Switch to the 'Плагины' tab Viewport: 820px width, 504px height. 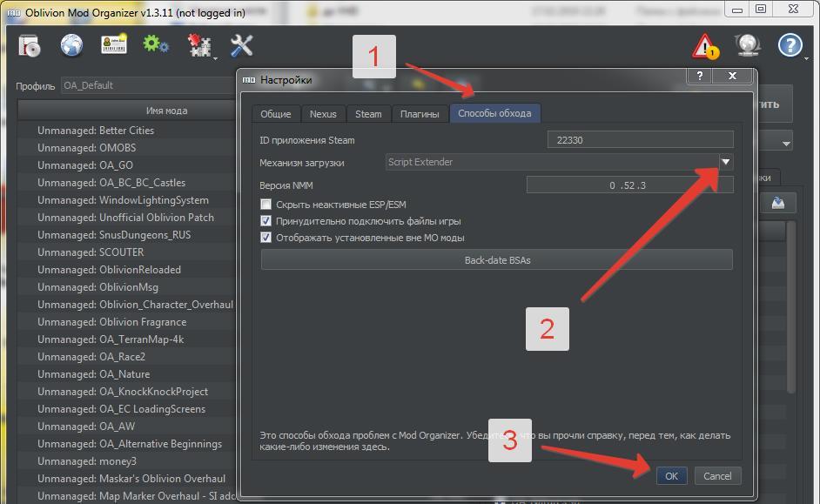pyautogui.click(x=420, y=114)
